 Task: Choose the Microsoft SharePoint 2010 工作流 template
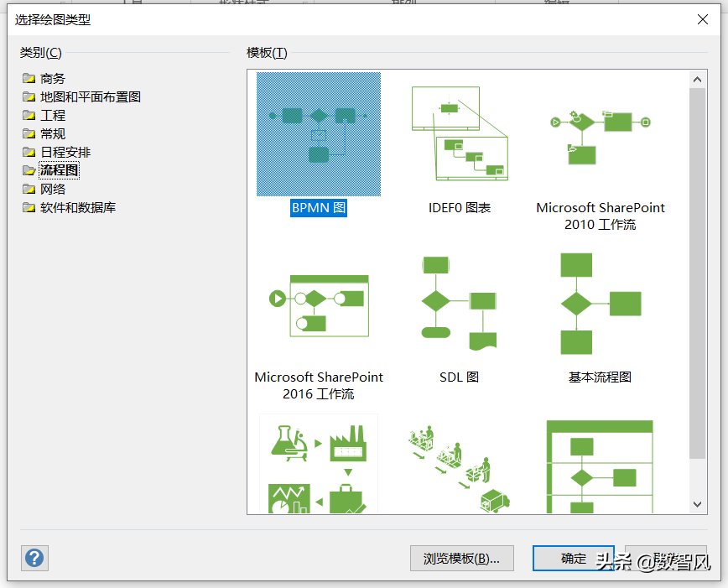click(601, 134)
